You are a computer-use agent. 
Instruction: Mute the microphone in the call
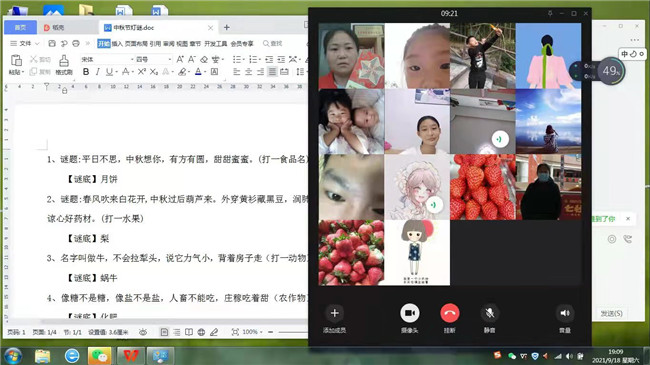[x=490, y=313]
